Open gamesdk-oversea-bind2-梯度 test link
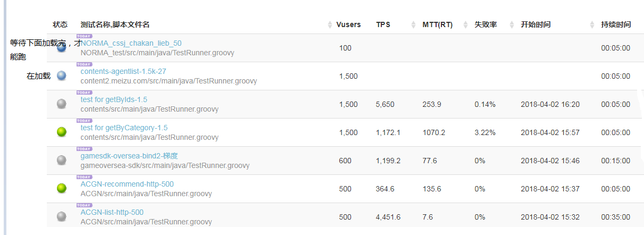Screen dimensions: 644x235 pos(129,156)
